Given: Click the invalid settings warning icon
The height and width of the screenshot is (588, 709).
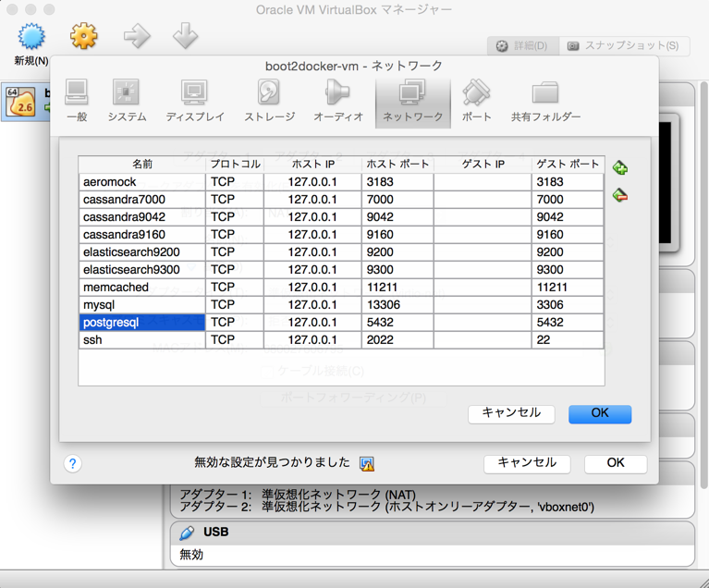Looking at the screenshot, I should tap(367, 463).
